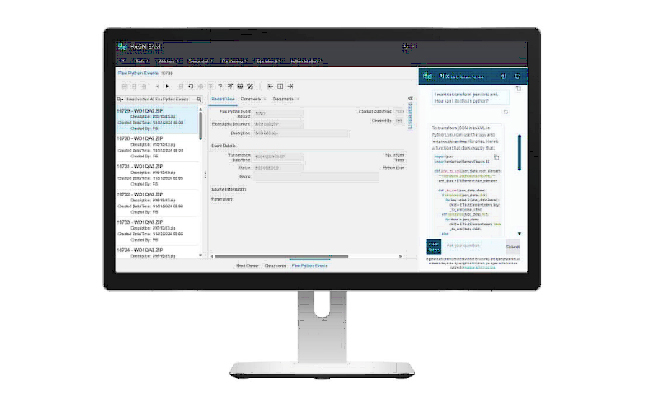Go to the next record with the right arrow
Viewport: 645px width, 400px height.
[167, 86]
